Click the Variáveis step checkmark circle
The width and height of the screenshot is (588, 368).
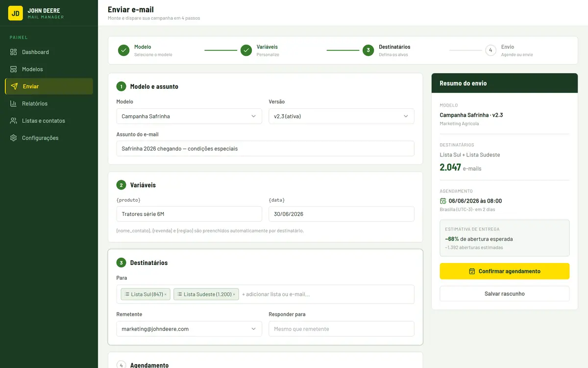tap(246, 50)
